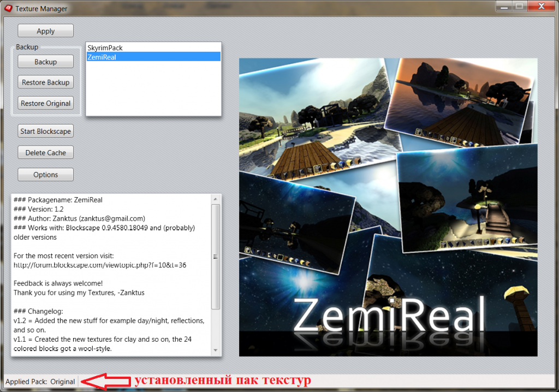This screenshot has height=392, width=559.
Task: Click Restore Backup
Action: [46, 82]
